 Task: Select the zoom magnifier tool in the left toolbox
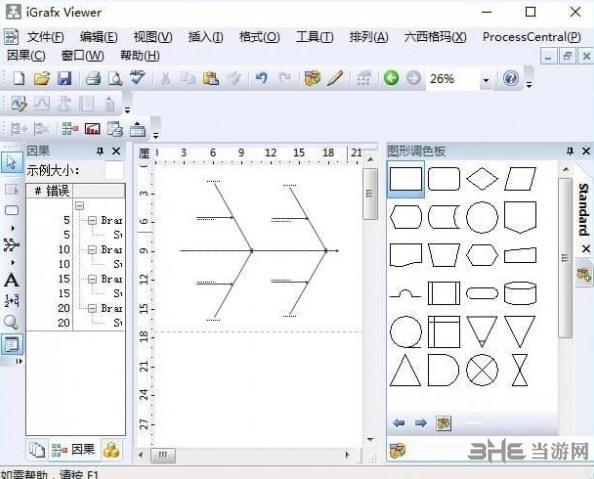11,322
